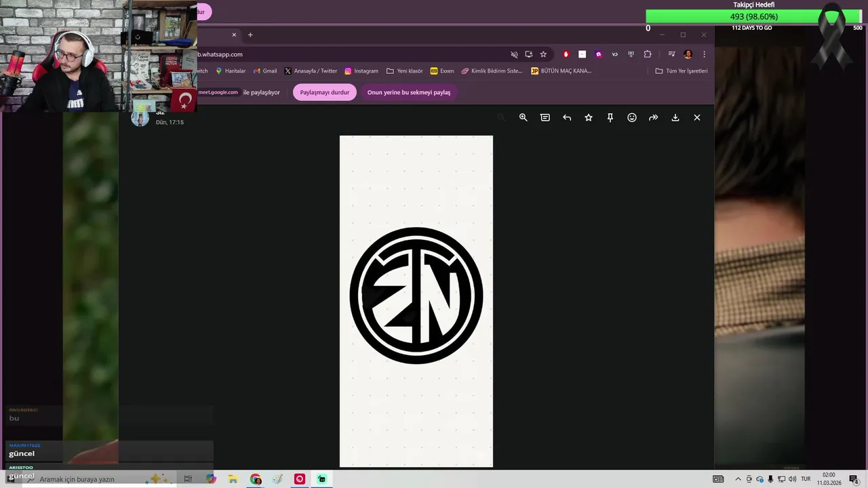
Task: Open the Haritalar bookmark
Action: 231,70
